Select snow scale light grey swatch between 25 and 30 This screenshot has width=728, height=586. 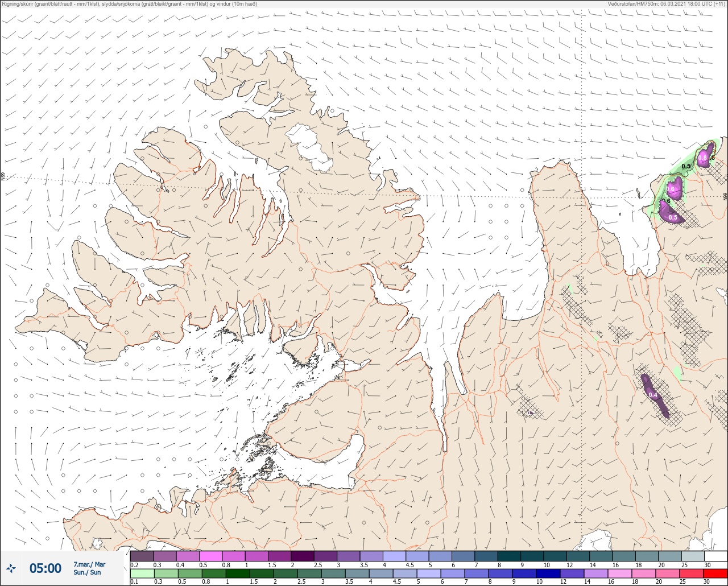click(693, 556)
